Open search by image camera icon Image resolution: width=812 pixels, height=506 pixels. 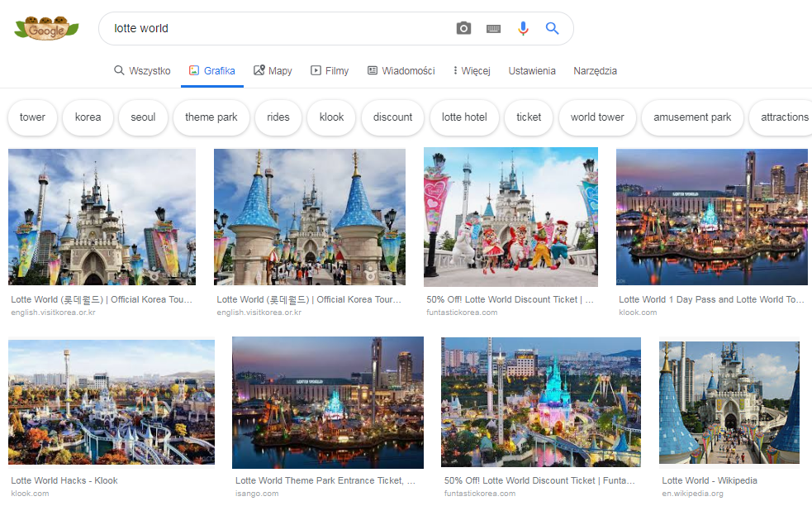coord(463,28)
